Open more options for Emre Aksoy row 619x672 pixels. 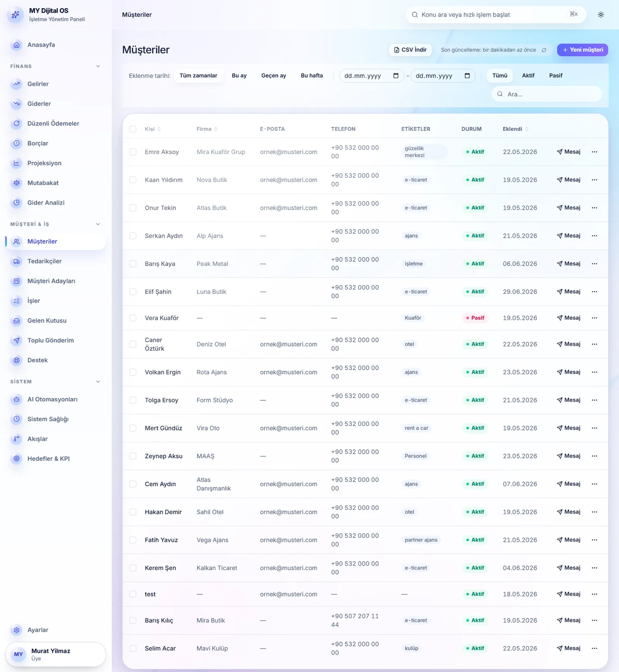[x=595, y=152]
